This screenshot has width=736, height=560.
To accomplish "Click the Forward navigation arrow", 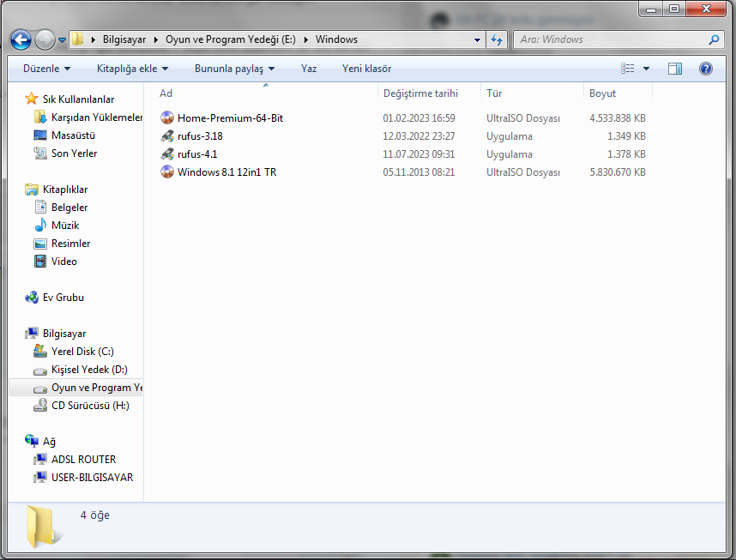I will click(45, 39).
